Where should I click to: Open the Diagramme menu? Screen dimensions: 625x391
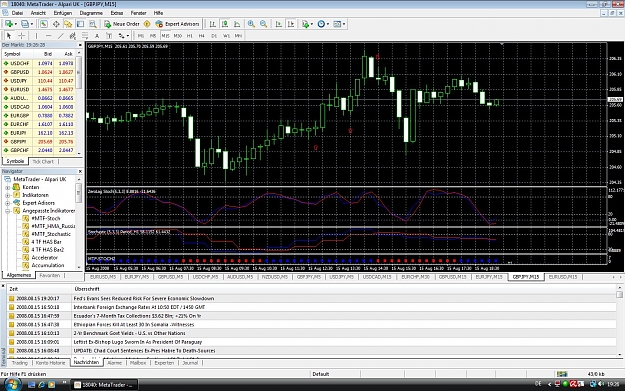coord(91,13)
